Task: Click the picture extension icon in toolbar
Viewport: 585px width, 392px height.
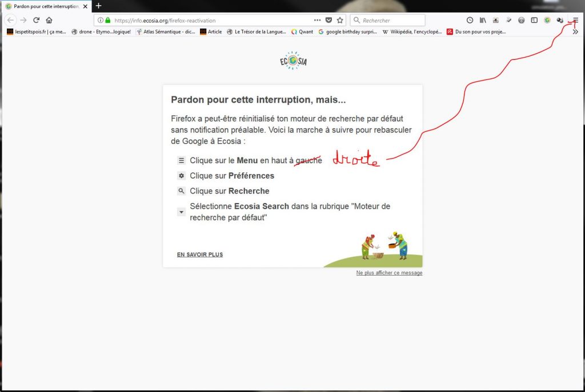Action: 495,20
